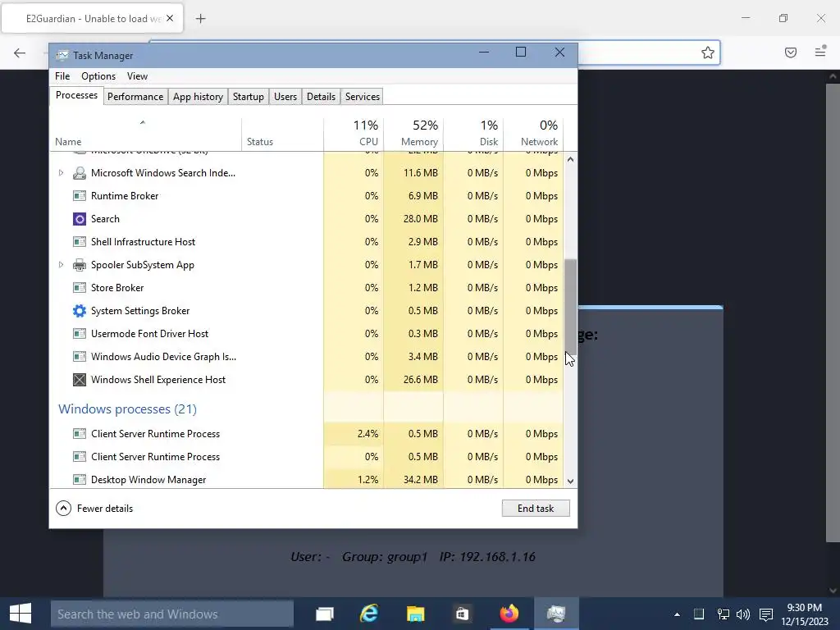The image size is (840, 630).
Task: Collapse Task Manager with Fewer details
Action: pos(94,509)
